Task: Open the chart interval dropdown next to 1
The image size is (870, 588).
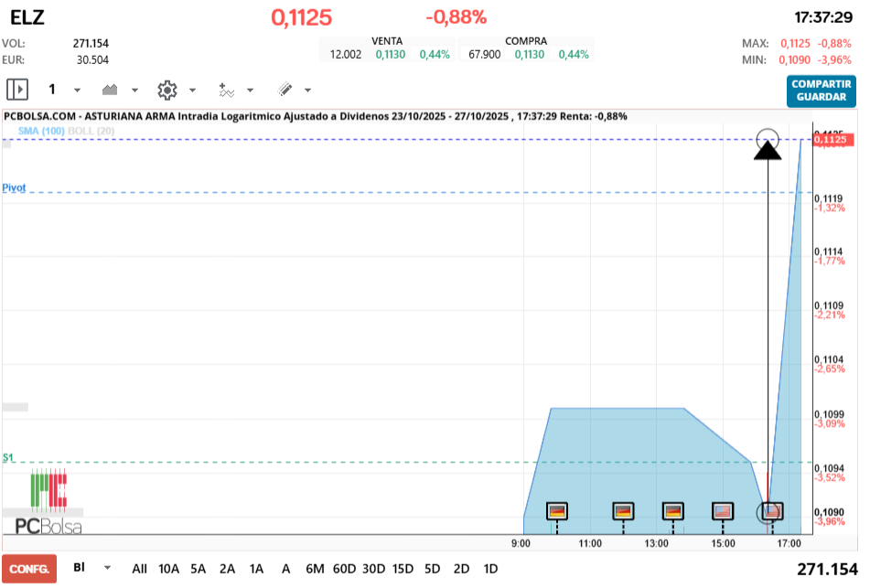Action: (x=75, y=91)
